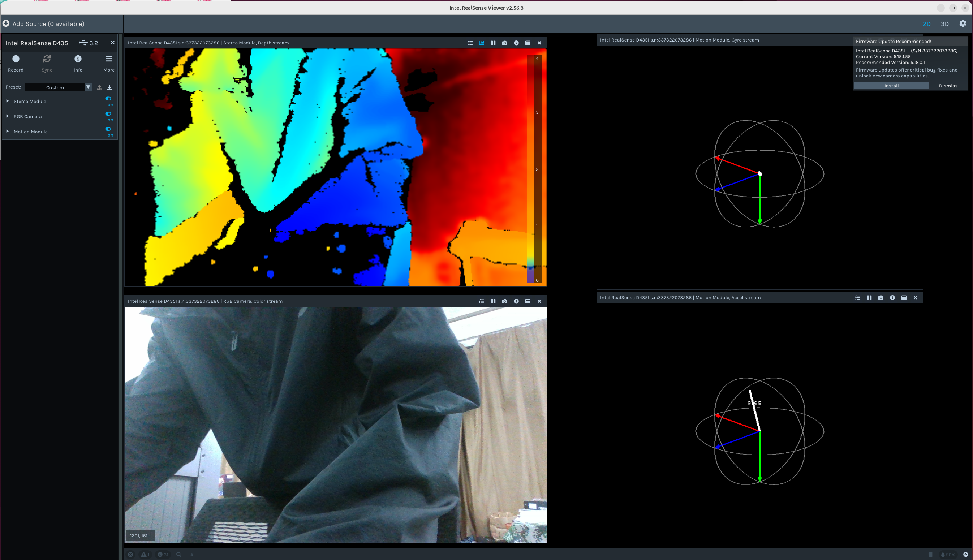Click the Add Source plus icon
973x560 pixels.
(6, 23)
